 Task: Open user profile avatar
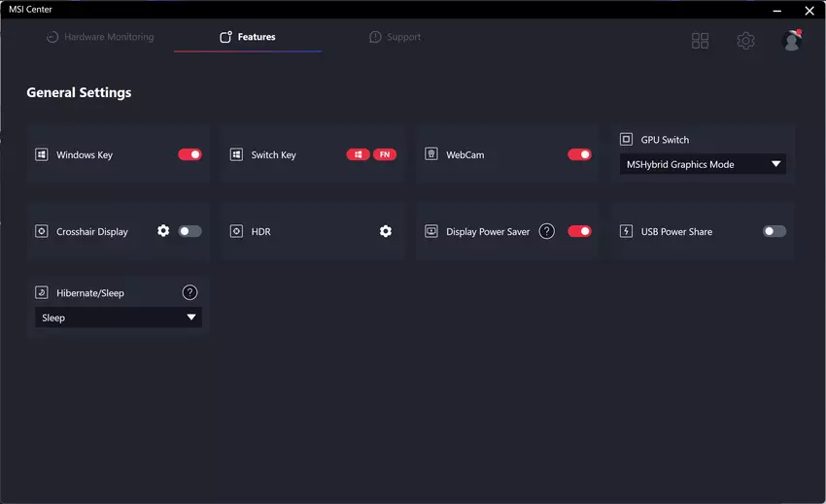(792, 41)
